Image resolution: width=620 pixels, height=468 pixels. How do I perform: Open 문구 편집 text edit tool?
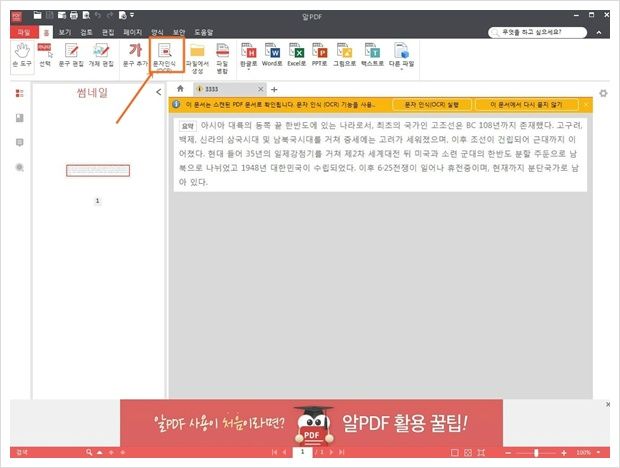(x=71, y=55)
